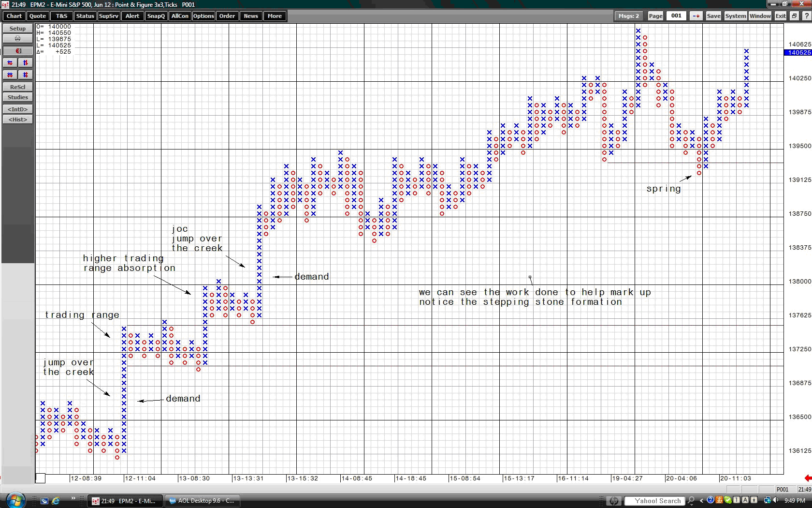The image size is (812, 508).
Task: Open help with the question mark button
Action: click(806, 16)
